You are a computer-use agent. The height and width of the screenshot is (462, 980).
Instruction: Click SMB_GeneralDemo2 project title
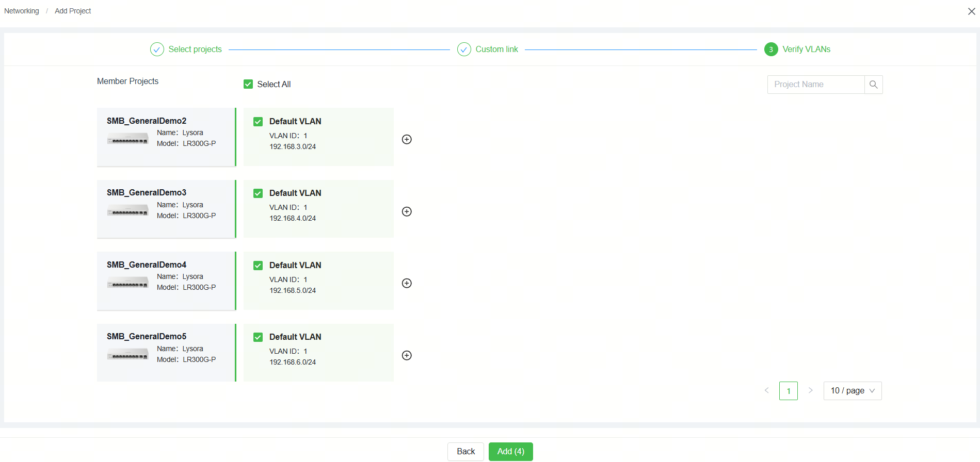click(147, 121)
